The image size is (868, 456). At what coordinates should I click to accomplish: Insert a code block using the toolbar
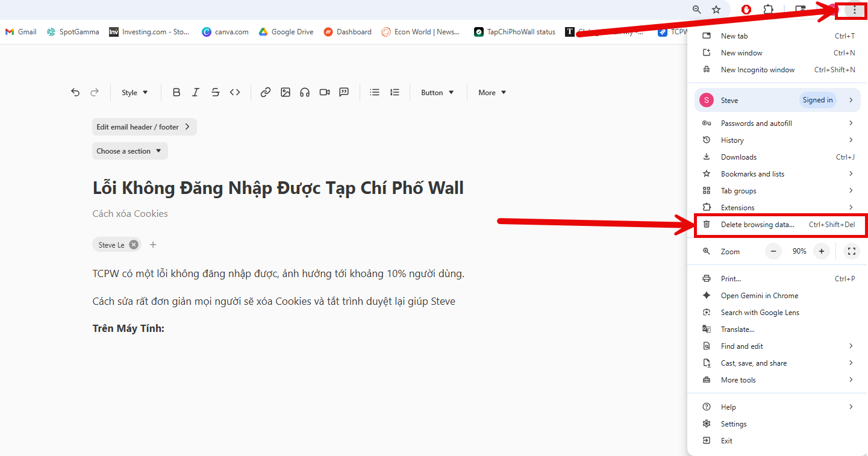click(235, 93)
